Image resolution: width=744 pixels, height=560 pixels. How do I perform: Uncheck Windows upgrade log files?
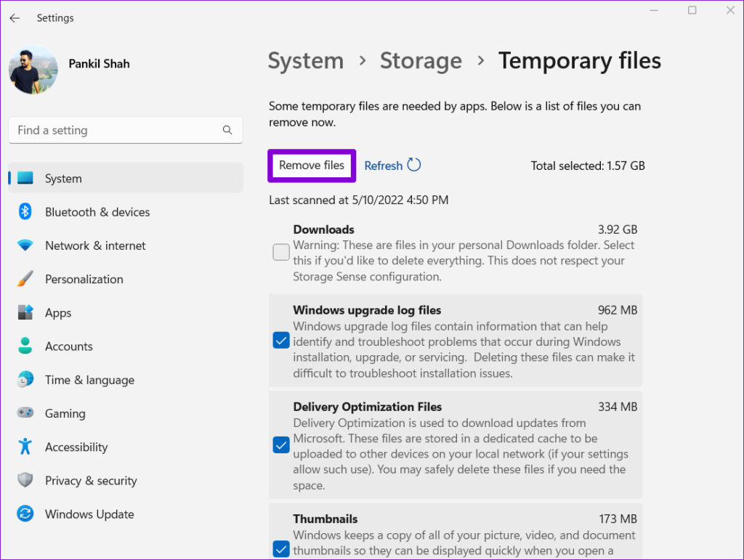pos(281,340)
